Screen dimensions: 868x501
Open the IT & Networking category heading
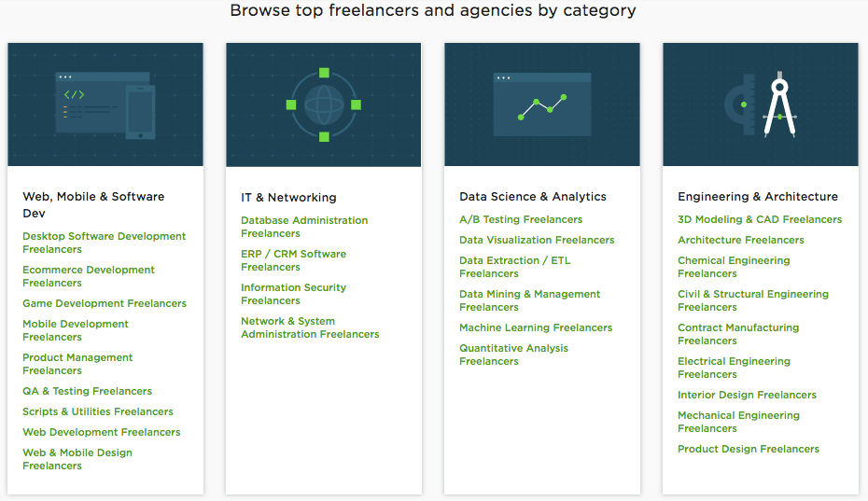point(288,198)
